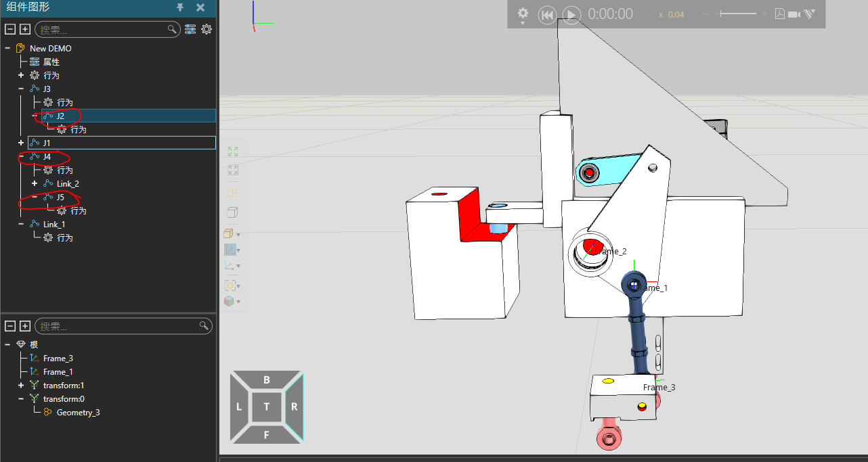Expand the J1 node in the tree
Image resolution: width=868 pixels, height=462 pixels.
(x=21, y=143)
